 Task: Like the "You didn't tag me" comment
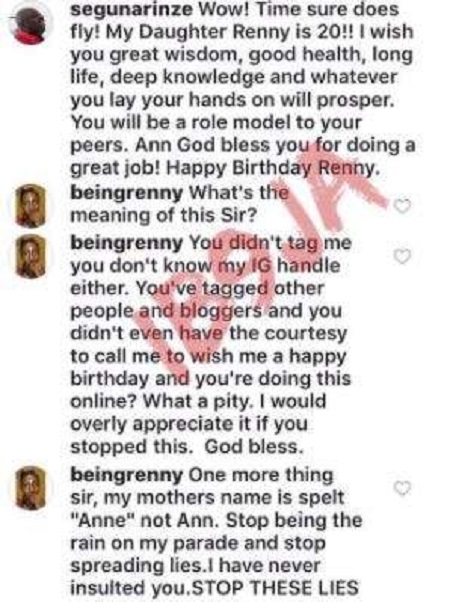click(x=403, y=256)
